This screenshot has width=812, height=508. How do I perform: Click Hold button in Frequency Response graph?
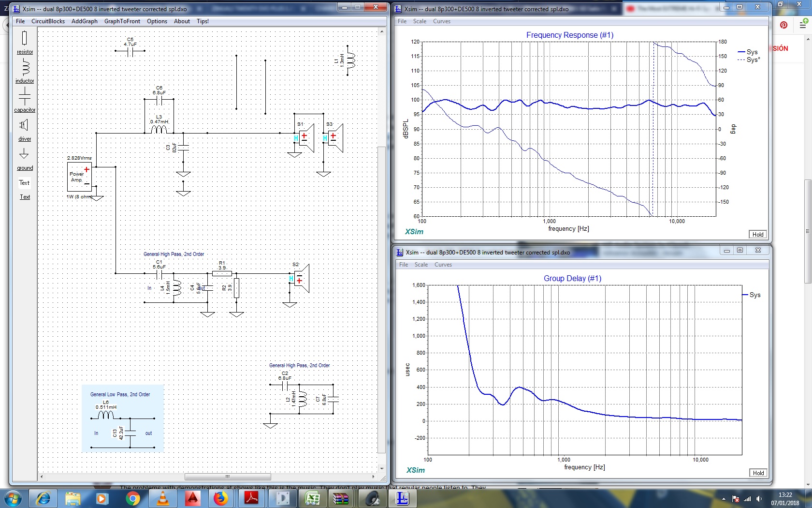point(758,234)
